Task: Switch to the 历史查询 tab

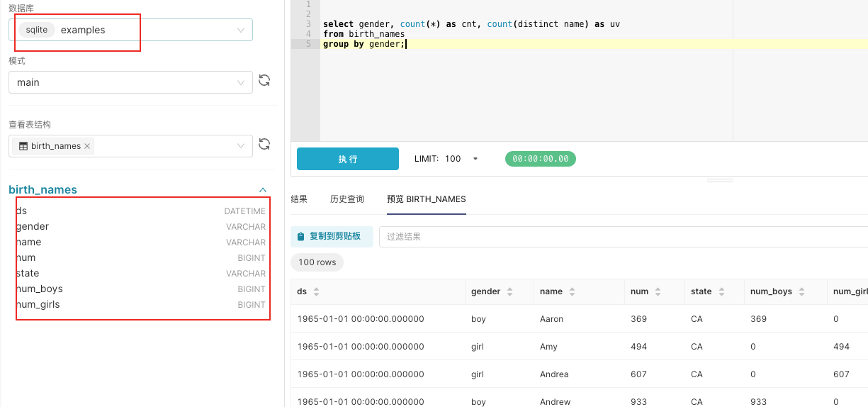Action: click(347, 199)
